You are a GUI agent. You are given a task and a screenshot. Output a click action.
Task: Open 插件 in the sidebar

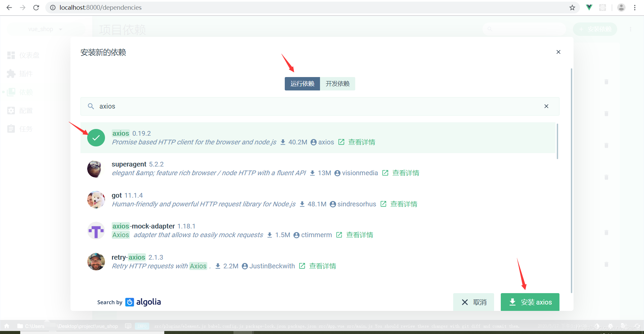(x=20, y=74)
